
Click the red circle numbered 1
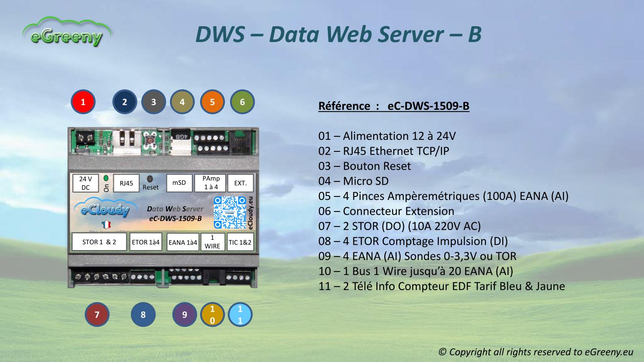(x=83, y=102)
